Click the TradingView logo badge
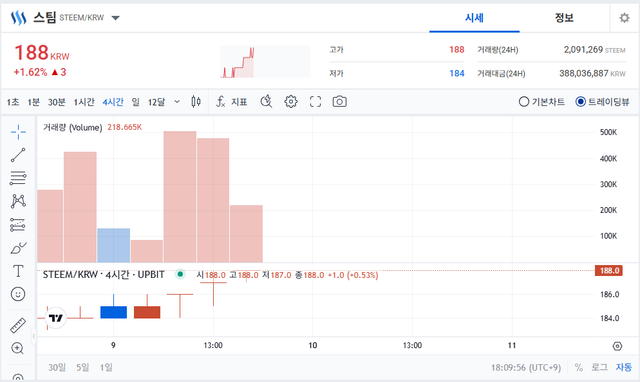The image size is (640, 382). 56,318
